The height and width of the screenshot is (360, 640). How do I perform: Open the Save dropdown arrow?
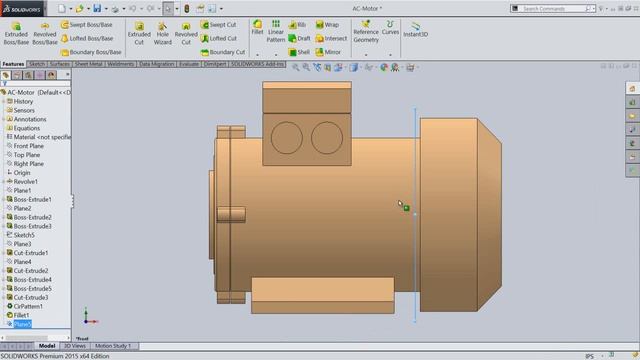[106, 9]
